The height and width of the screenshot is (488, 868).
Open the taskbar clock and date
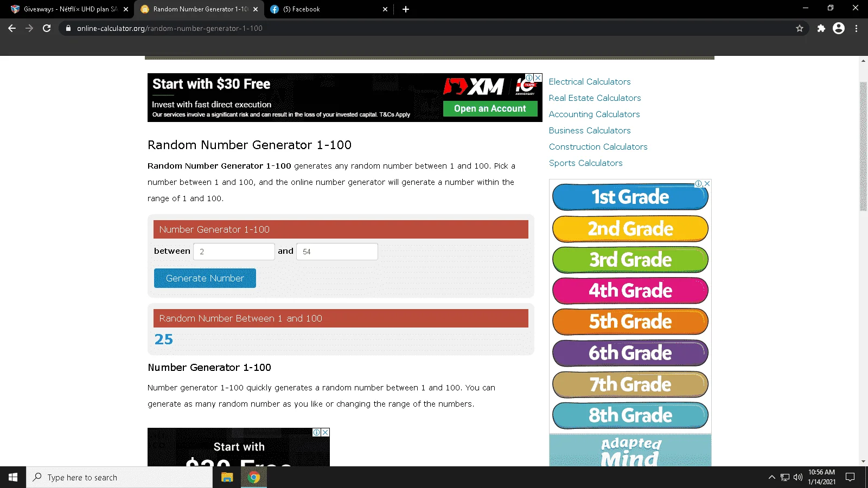pyautogui.click(x=821, y=477)
